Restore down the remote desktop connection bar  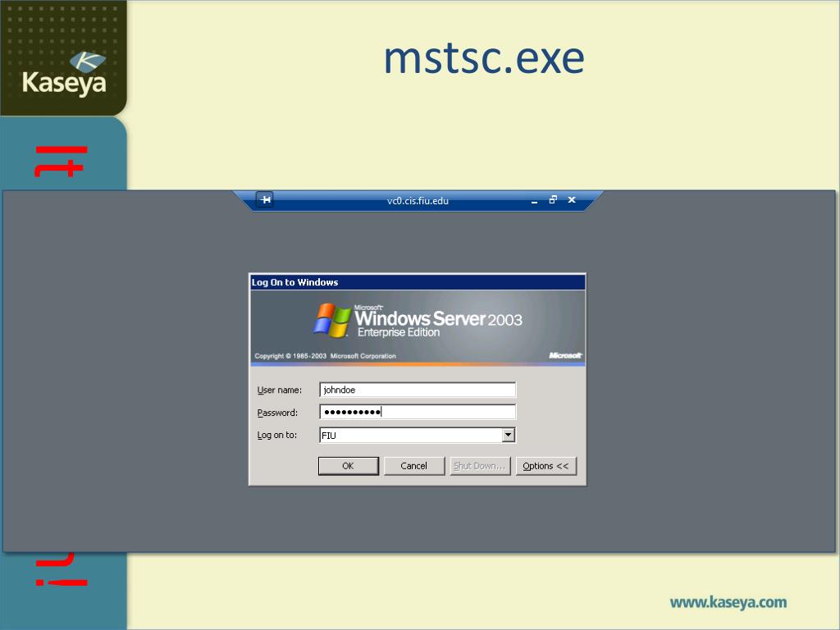(x=553, y=200)
